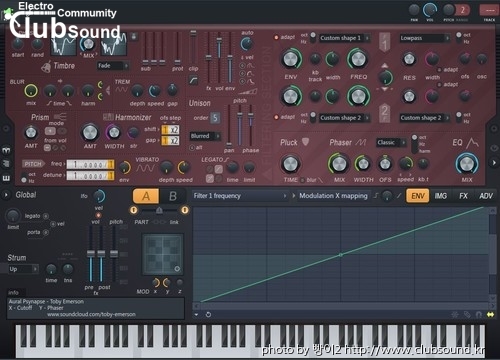Open the Fade timbre mode dropdown

coord(113,66)
